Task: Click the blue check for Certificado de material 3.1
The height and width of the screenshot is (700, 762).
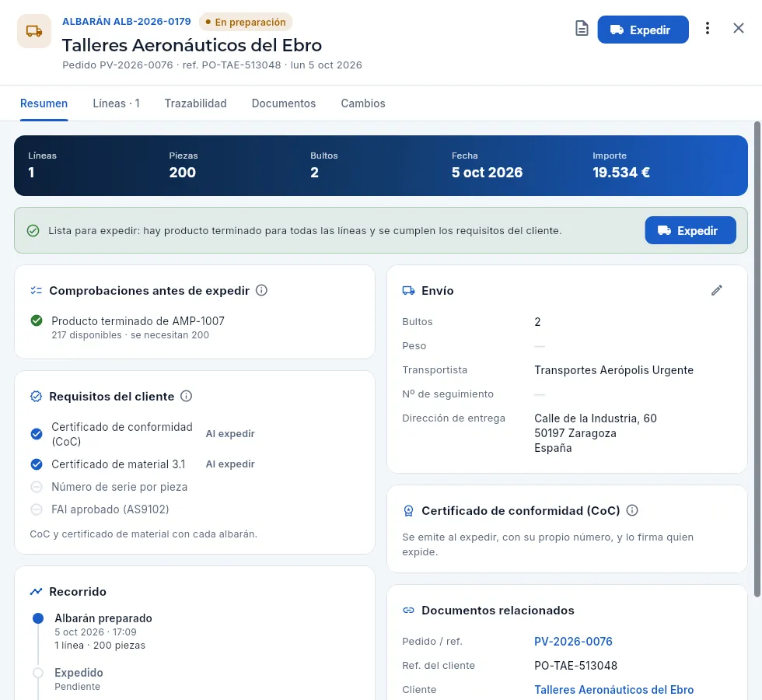Action: [37, 464]
